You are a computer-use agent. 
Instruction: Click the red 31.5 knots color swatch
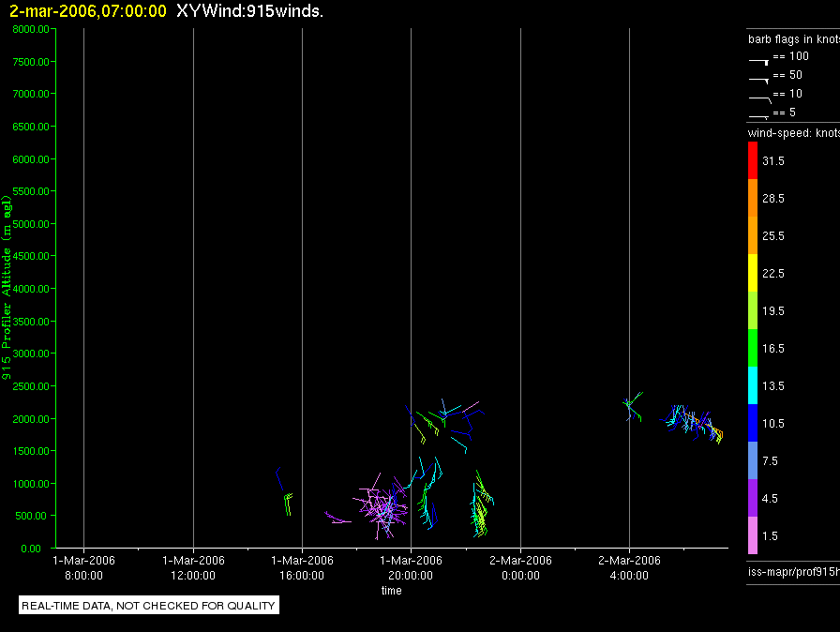(753, 160)
